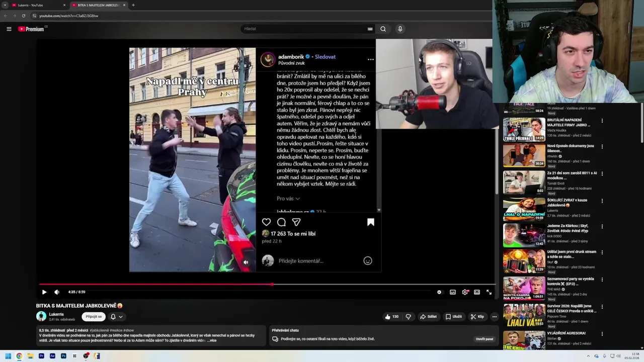Mute the video volume

pos(57,292)
